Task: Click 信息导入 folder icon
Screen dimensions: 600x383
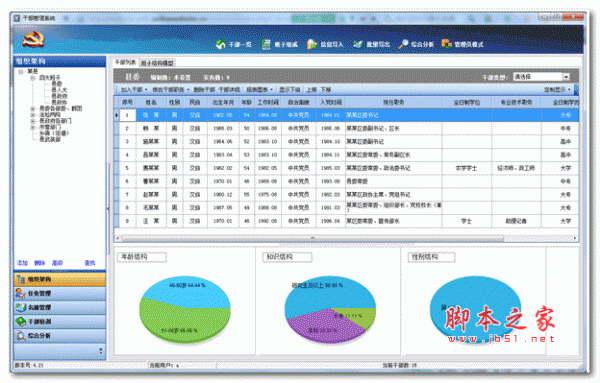Action: click(x=312, y=44)
